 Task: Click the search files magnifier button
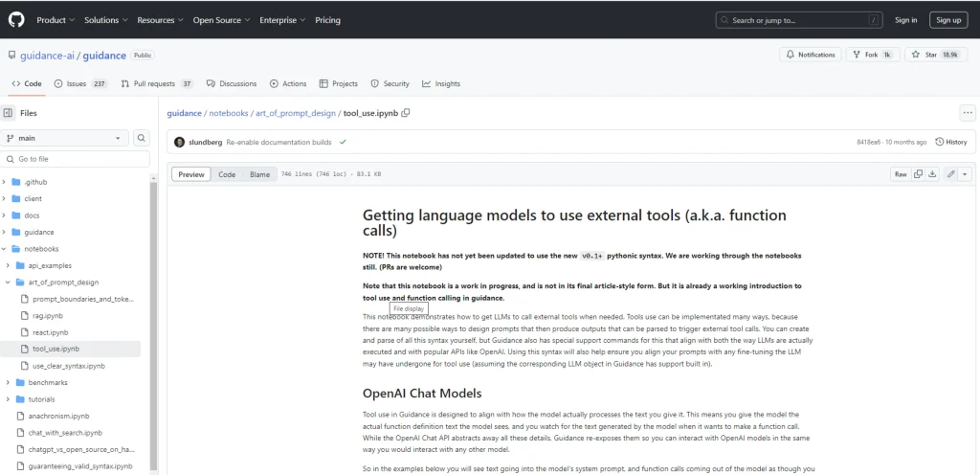click(x=142, y=138)
